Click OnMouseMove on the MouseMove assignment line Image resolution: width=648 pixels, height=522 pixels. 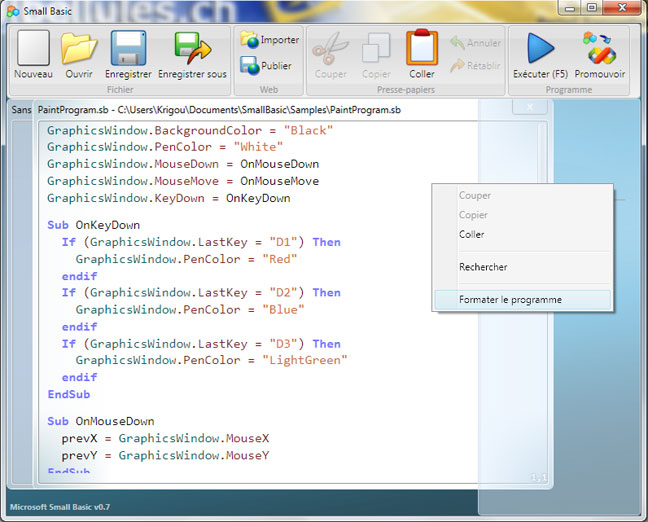pos(279,181)
